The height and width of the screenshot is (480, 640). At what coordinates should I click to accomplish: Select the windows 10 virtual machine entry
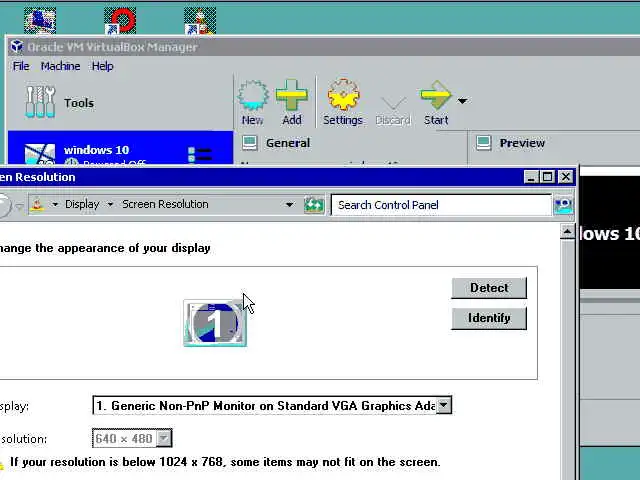pyautogui.click(x=120, y=148)
